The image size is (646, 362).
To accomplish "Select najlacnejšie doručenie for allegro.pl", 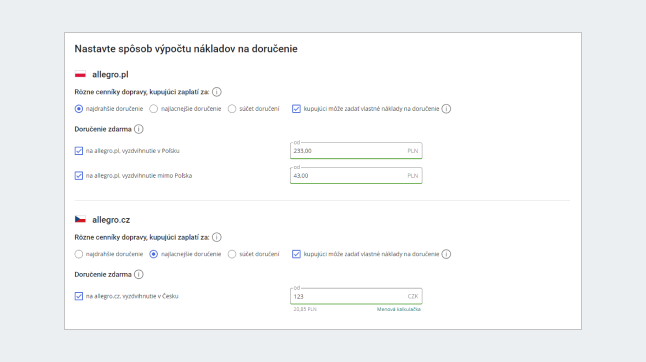I will pos(154,109).
